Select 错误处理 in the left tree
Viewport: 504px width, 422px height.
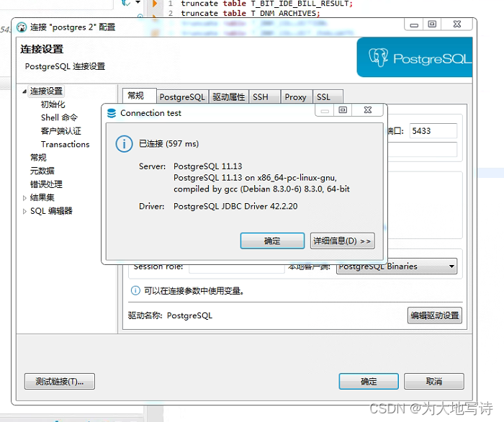[x=46, y=184]
